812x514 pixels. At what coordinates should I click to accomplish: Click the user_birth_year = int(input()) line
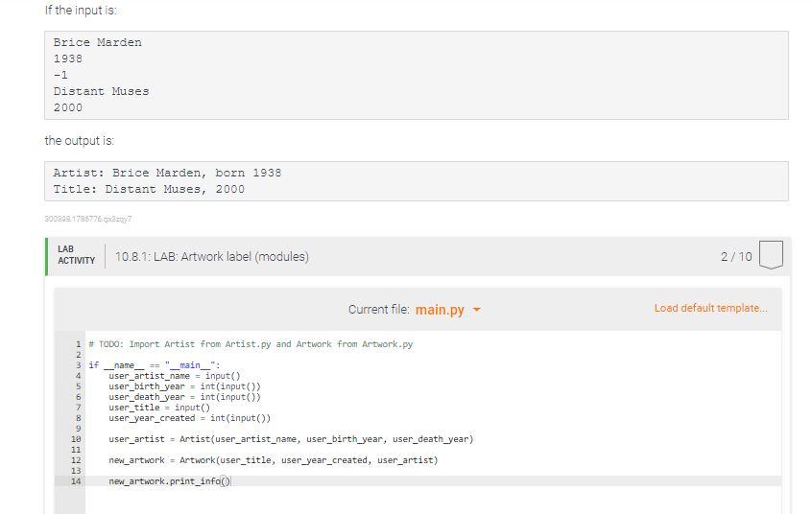pyautogui.click(x=184, y=386)
